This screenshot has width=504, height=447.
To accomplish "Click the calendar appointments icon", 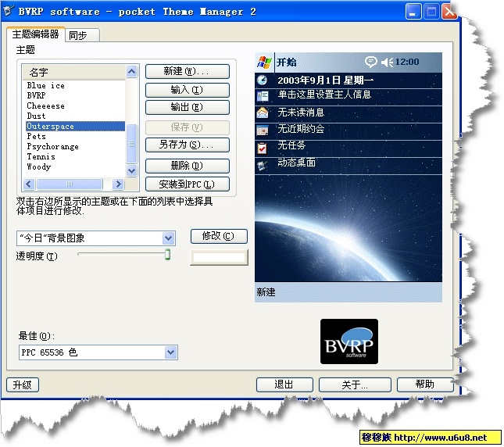I will [x=263, y=130].
